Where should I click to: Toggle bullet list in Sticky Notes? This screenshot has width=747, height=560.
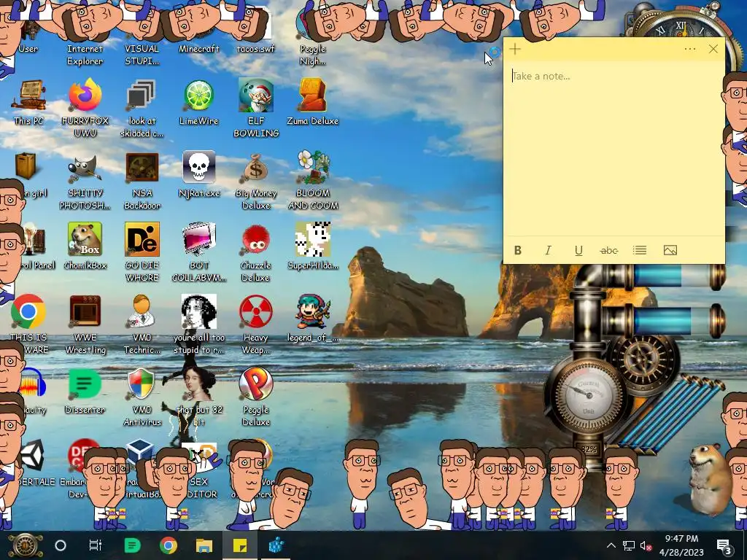[640, 251]
